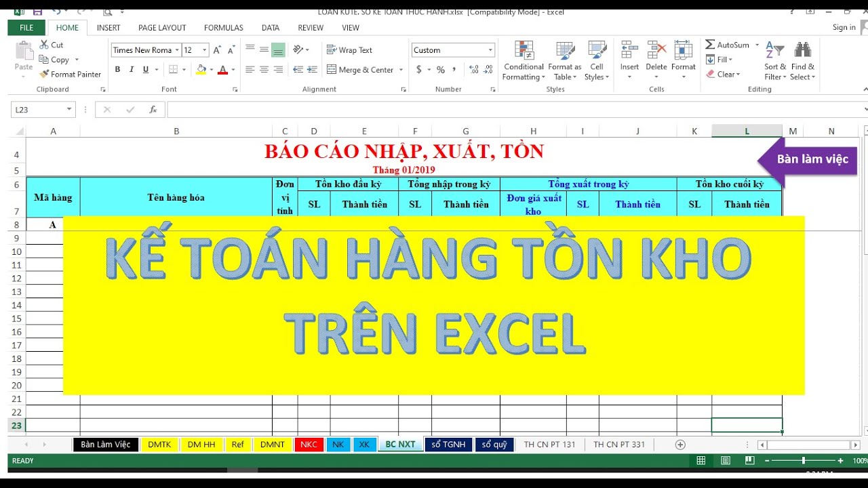Click the Cut scissors command
The height and width of the screenshot is (488, 868).
[52, 45]
